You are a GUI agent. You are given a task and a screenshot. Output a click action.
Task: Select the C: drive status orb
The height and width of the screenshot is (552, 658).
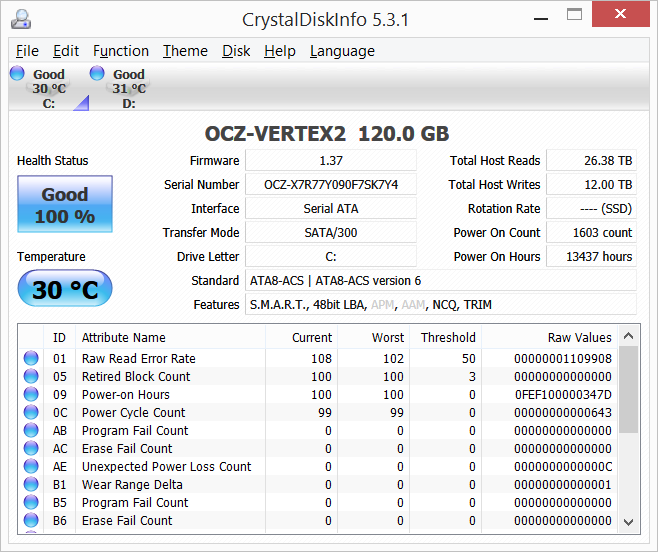(x=17, y=73)
